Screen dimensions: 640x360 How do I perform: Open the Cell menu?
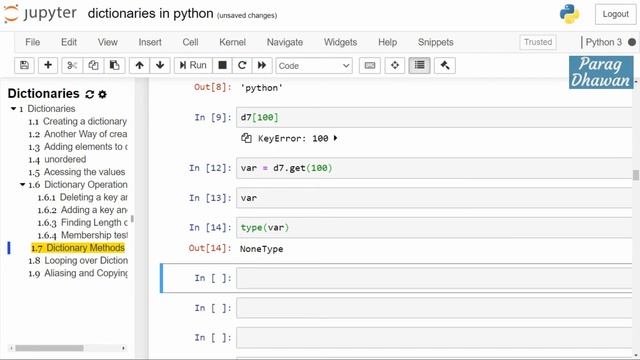pos(190,42)
